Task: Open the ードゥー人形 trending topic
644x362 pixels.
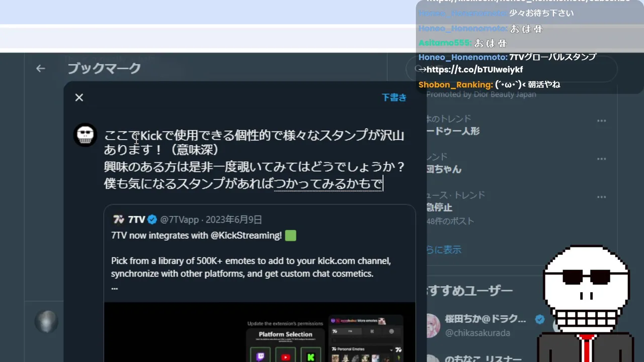Action: point(453,131)
